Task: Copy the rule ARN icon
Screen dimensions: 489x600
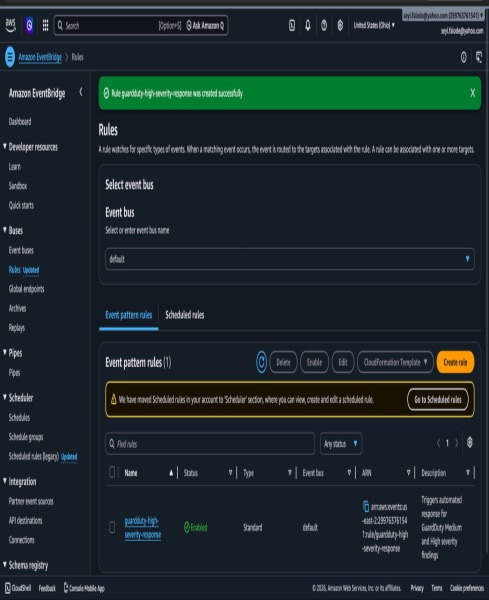Action: tap(366, 506)
